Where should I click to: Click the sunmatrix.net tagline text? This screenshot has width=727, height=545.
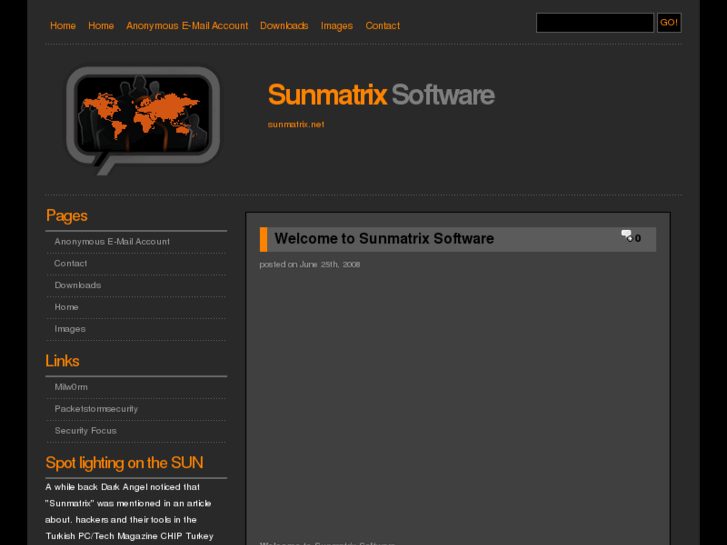pyautogui.click(x=296, y=124)
